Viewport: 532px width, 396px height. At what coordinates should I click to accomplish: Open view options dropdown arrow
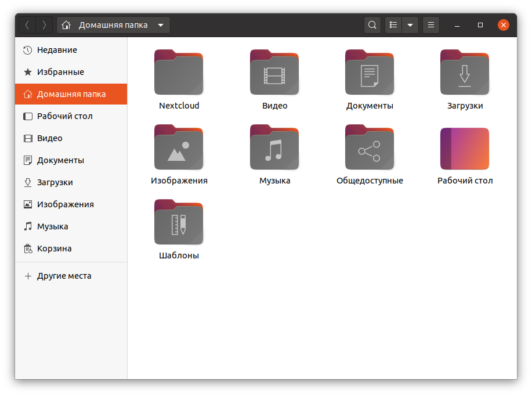click(410, 25)
